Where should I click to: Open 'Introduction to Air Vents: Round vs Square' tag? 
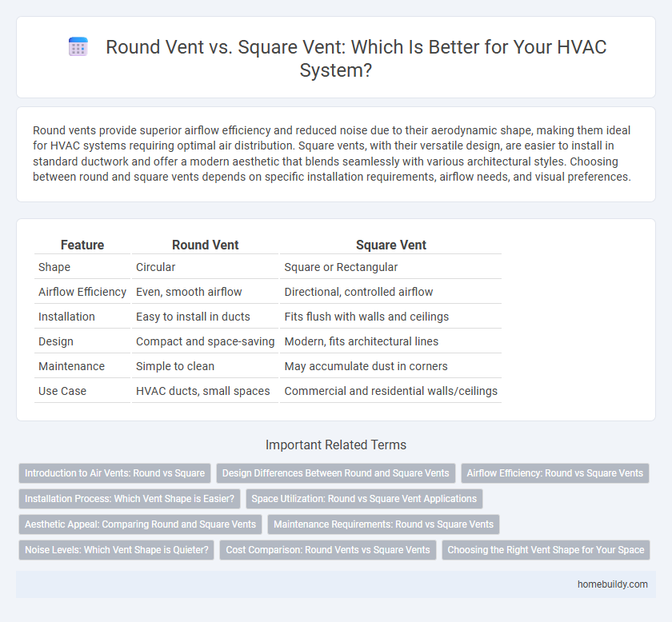pyautogui.click(x=114, y=473)
